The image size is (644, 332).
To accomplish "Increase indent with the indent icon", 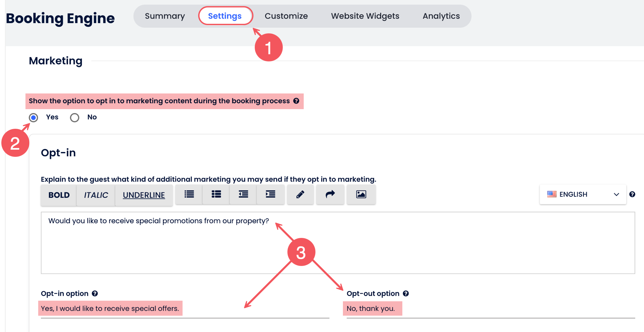I will 270,194.
